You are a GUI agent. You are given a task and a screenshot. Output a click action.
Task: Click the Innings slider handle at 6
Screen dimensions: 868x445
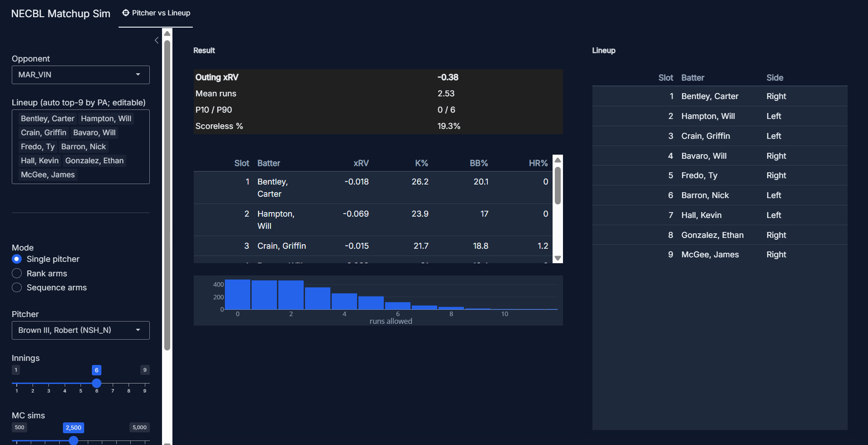pos(96,383)
